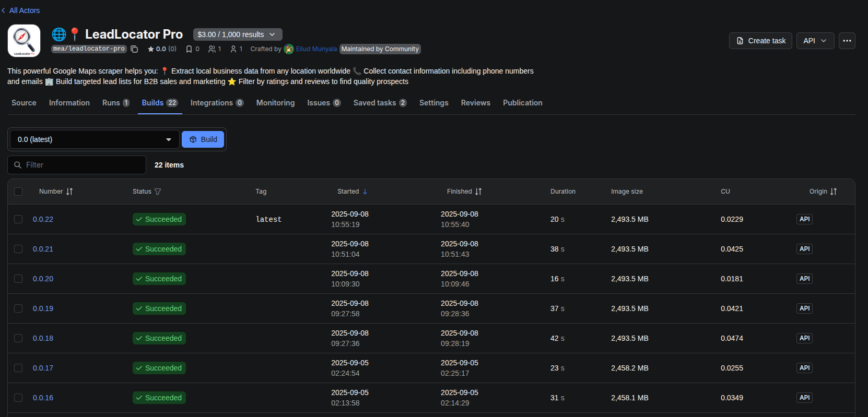Open build 0.0.19 details
Viewport: 868px width, 417px height.
tap(43, 308)
